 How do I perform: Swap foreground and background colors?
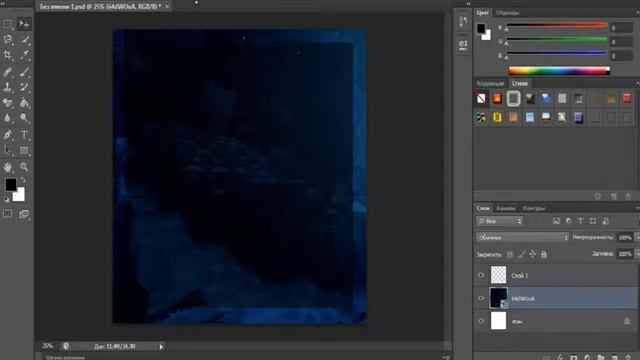coord(23,180)
